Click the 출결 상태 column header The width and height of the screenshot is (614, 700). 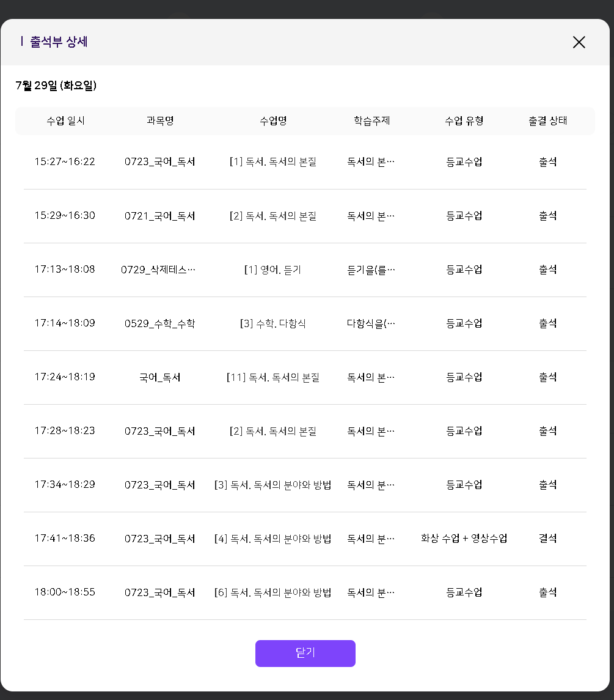pos(547,121)
